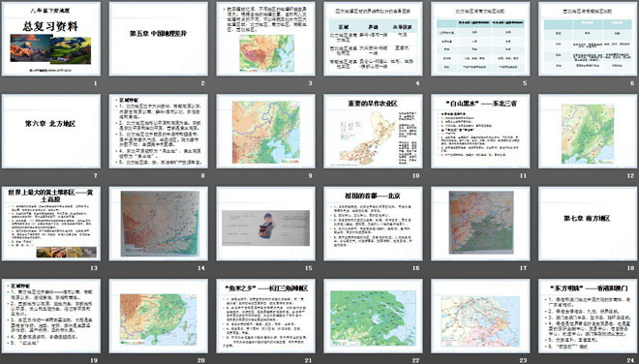Select slide 22 Yangtze delta green map
This screenshot has width=639, height=364.
[373, 316]
